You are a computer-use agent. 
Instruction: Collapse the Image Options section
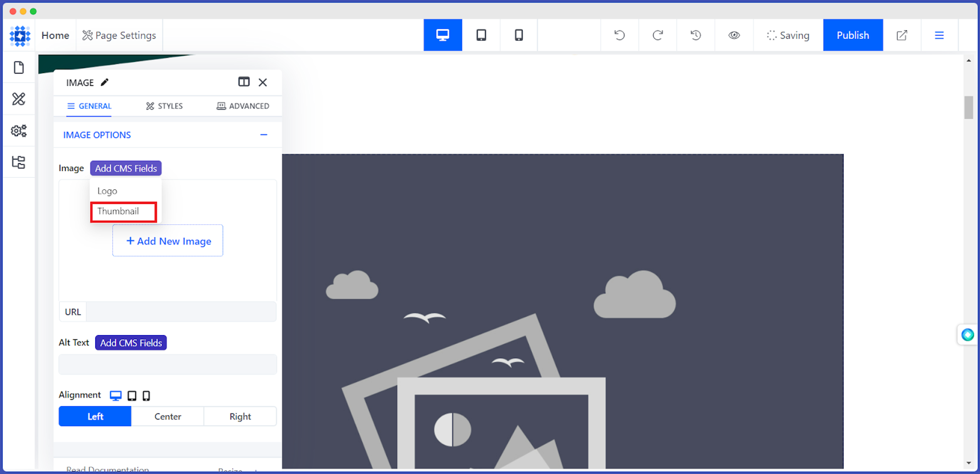coord(264,135)
